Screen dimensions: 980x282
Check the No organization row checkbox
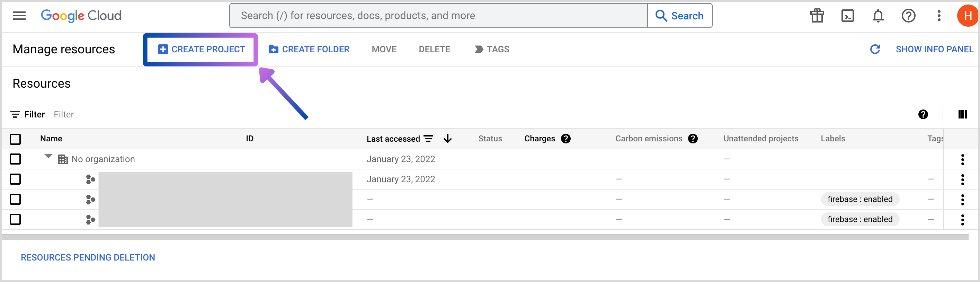tap(15, 159)
